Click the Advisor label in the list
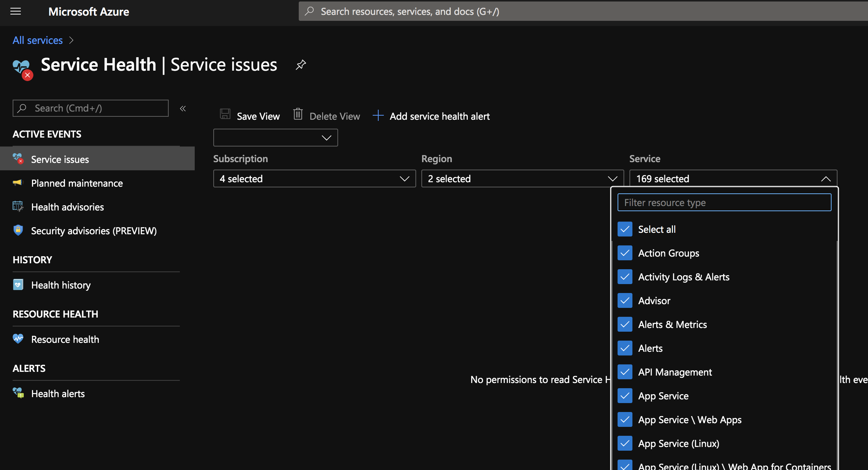 tap(654, 300)
